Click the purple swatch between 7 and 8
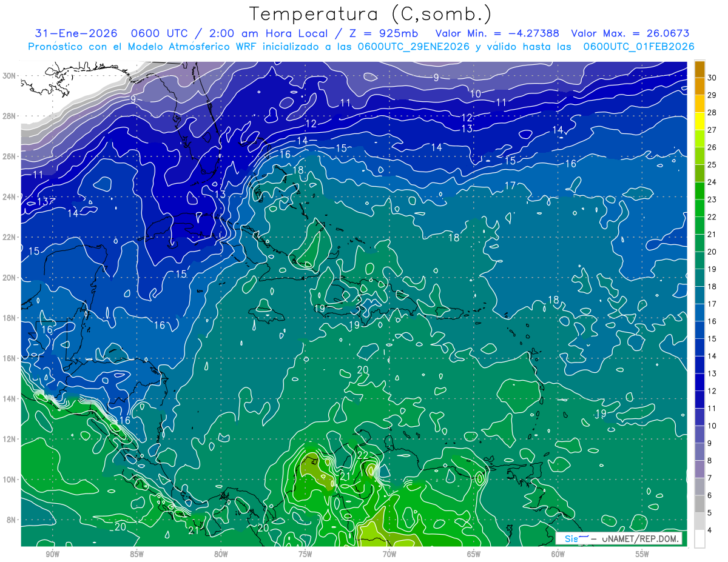 click(700, 469)
